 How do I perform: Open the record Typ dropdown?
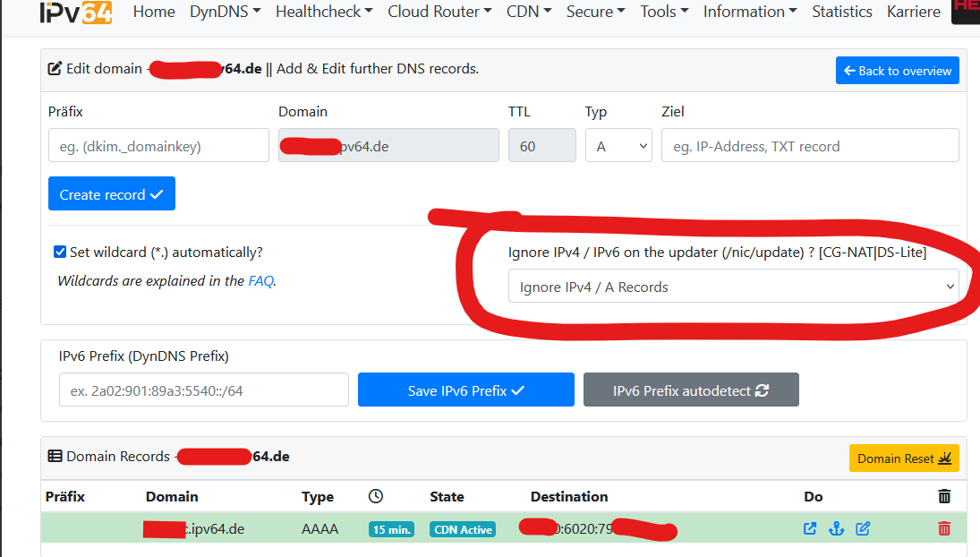tap(618, 146)
